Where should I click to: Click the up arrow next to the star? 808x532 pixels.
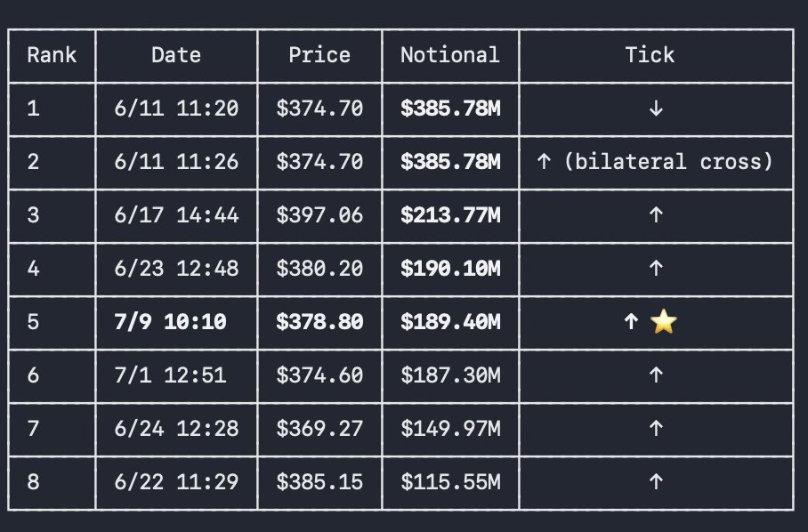click(631, 322)
